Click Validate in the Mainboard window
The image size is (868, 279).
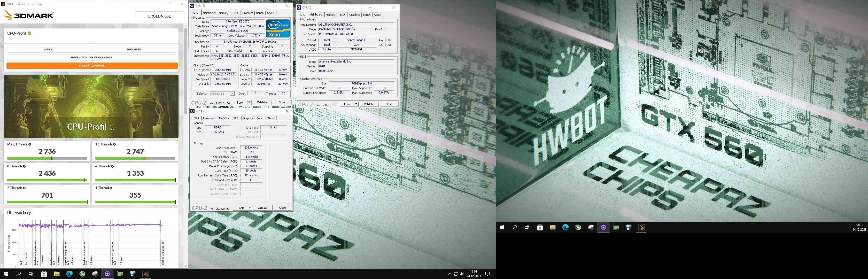click(x=369, y=104)
